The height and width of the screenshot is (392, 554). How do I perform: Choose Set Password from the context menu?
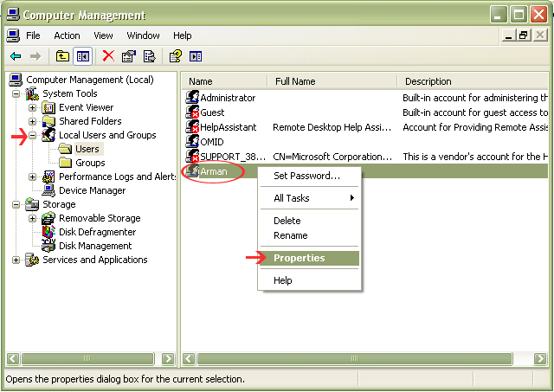pyautogui.click(x=306, y=176)
